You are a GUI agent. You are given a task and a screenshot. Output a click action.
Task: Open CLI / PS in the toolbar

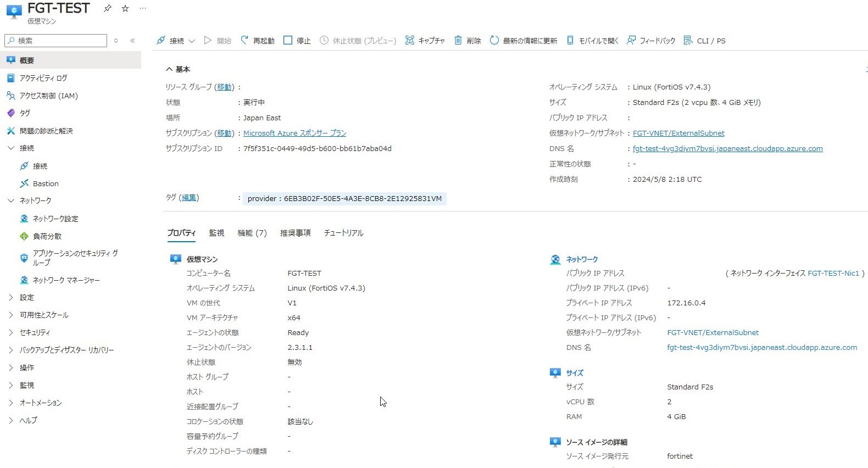tap(704, 41)
